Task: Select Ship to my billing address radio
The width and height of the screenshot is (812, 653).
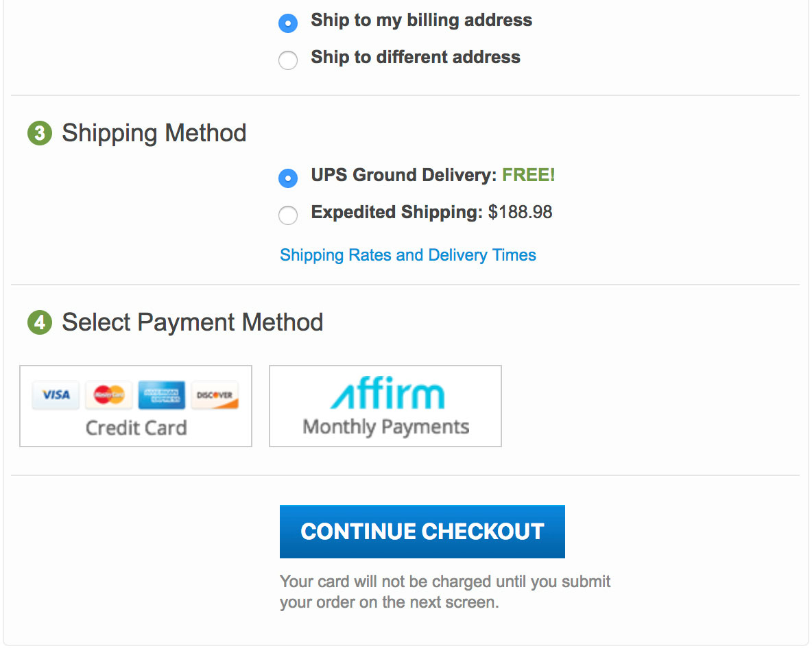Action: pos(288,23)
